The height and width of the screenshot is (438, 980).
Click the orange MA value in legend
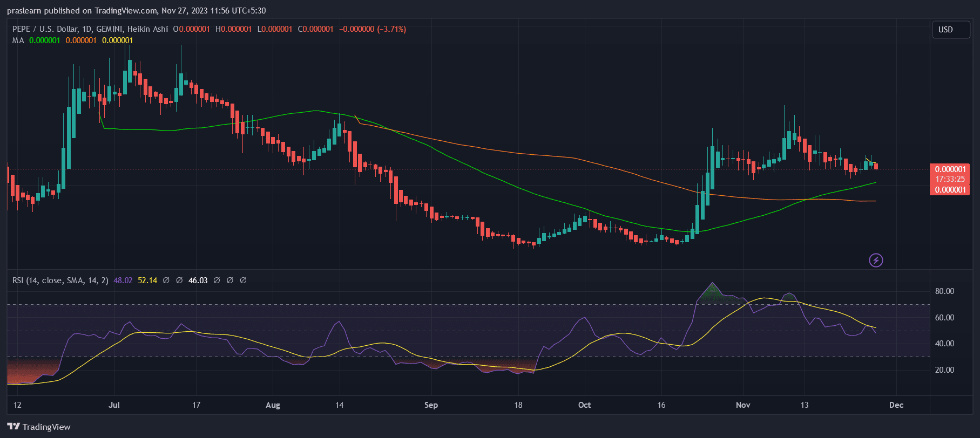pos(81,40)
